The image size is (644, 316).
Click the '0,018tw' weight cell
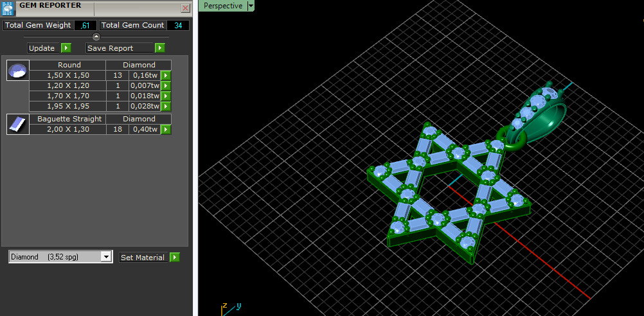[x=145, y=96]
